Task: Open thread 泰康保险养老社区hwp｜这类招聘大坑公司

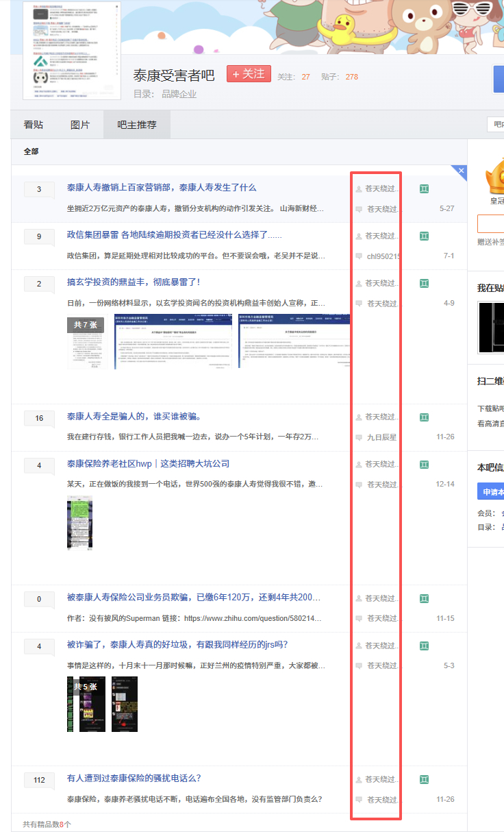Action: pos(148,464)
